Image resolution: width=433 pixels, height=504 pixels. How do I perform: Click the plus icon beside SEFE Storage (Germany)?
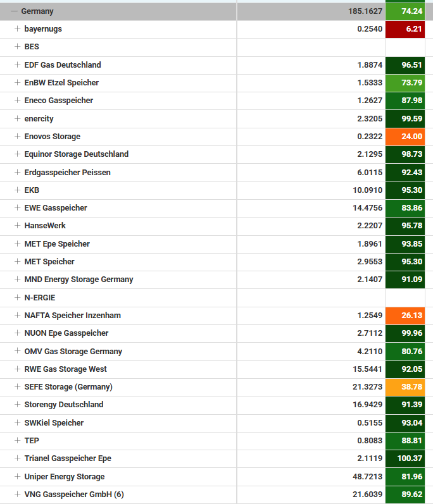(18, 387)
